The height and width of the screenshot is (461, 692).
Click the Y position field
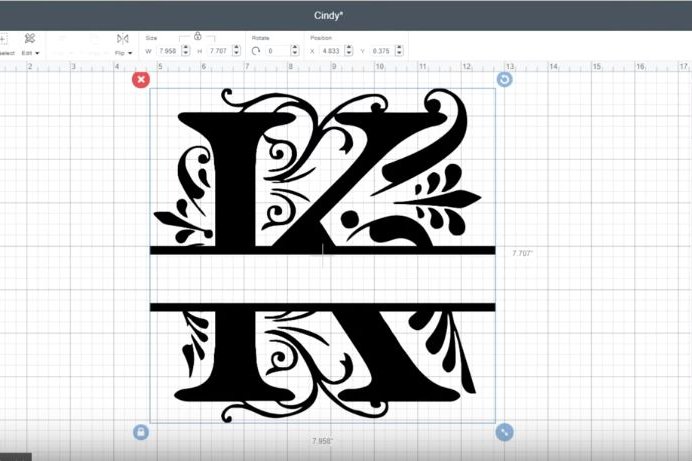point(381,51)
